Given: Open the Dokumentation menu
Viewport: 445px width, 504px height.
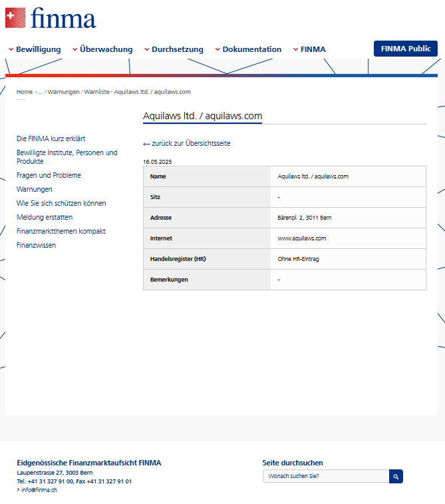Looking at the screenshot, I should tap(251, 49).
